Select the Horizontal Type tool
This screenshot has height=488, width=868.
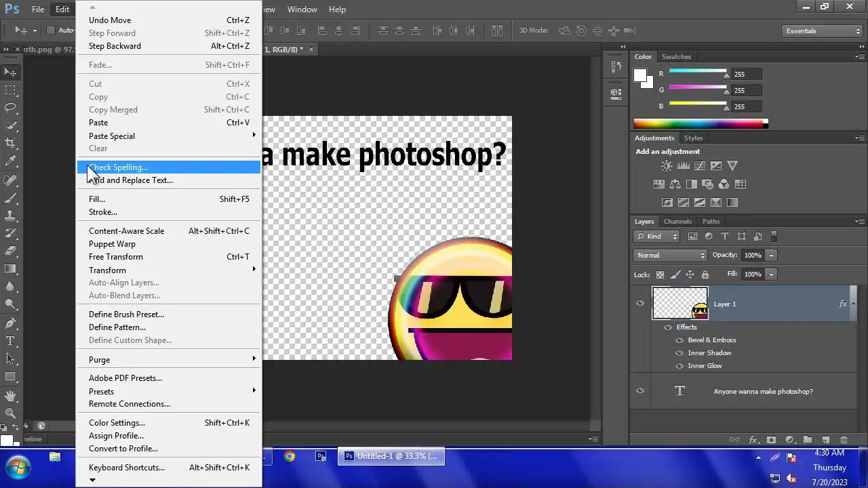click(x=10, y=341)
